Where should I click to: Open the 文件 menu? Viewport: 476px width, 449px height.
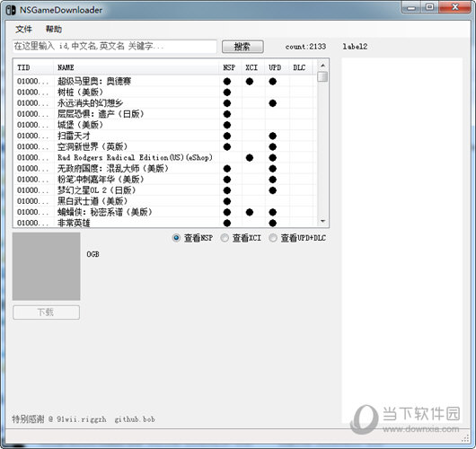tap(23, 29)
